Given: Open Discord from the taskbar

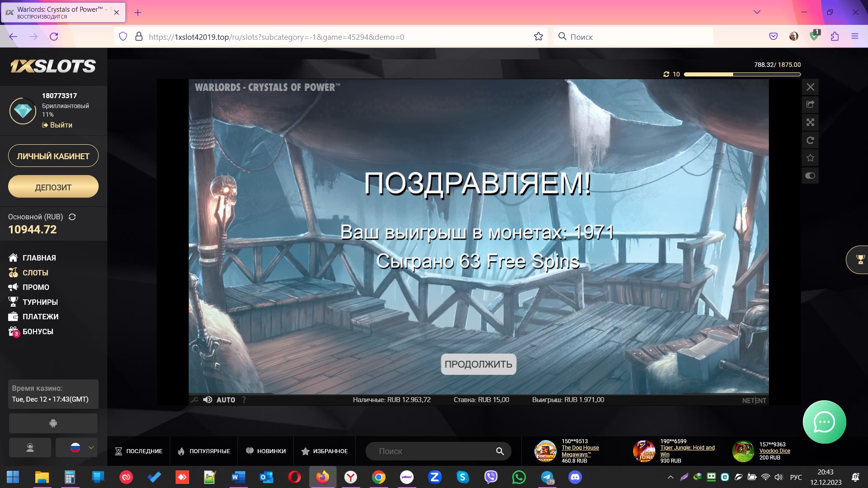Looking at the screenshot, I should (x=575, y=477).
